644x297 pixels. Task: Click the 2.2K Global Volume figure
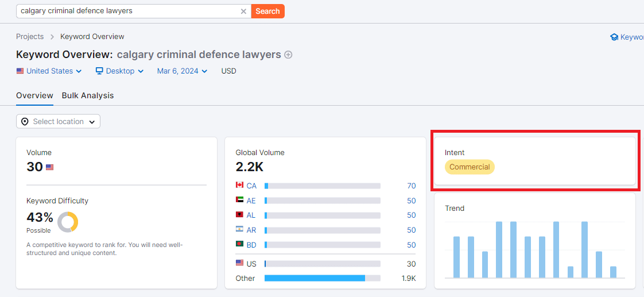pyautogui.click(x=249, y=167)
